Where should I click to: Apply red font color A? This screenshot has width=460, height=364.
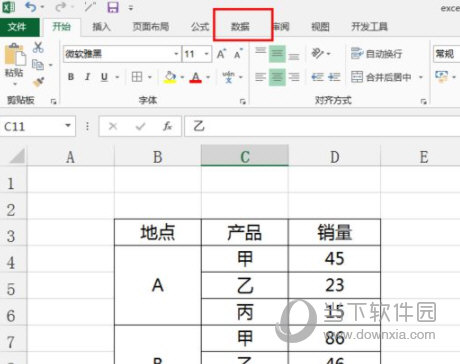tap(196, 77)
